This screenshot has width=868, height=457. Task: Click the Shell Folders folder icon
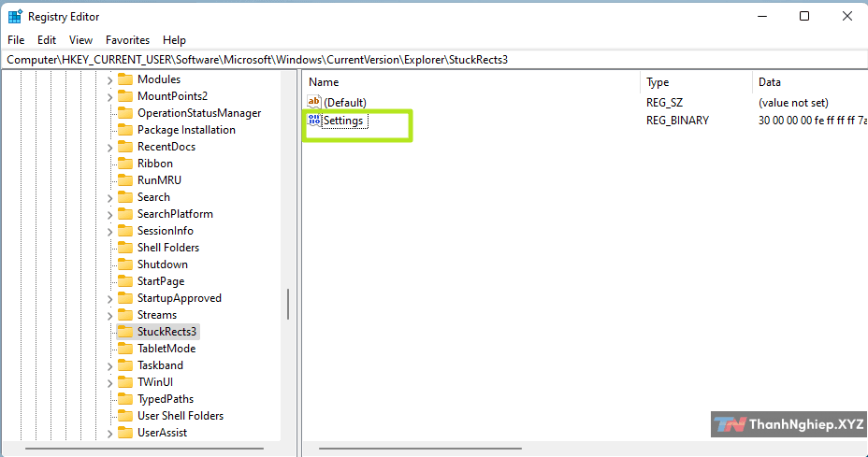pyautogui.click(x=125, y=248)
